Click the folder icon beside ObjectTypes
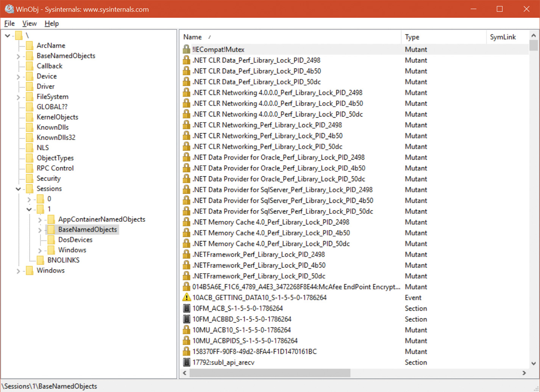Image resolution: width=540 pixels, height=392 pixels. coord(30,158)
